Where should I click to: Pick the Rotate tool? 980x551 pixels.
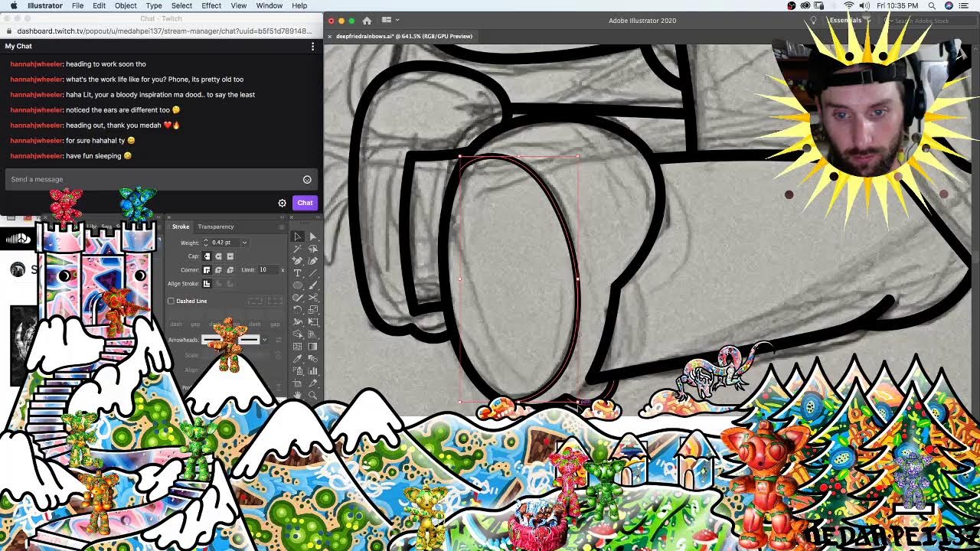click(298, 309)
